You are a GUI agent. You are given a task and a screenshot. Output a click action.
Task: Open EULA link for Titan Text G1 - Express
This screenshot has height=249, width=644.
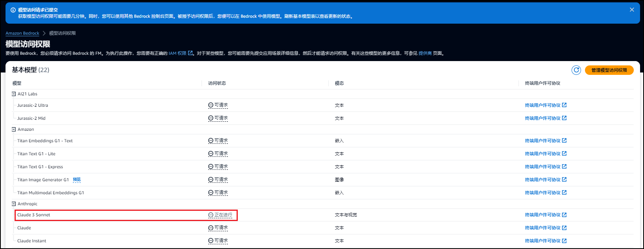pos(546,167)
